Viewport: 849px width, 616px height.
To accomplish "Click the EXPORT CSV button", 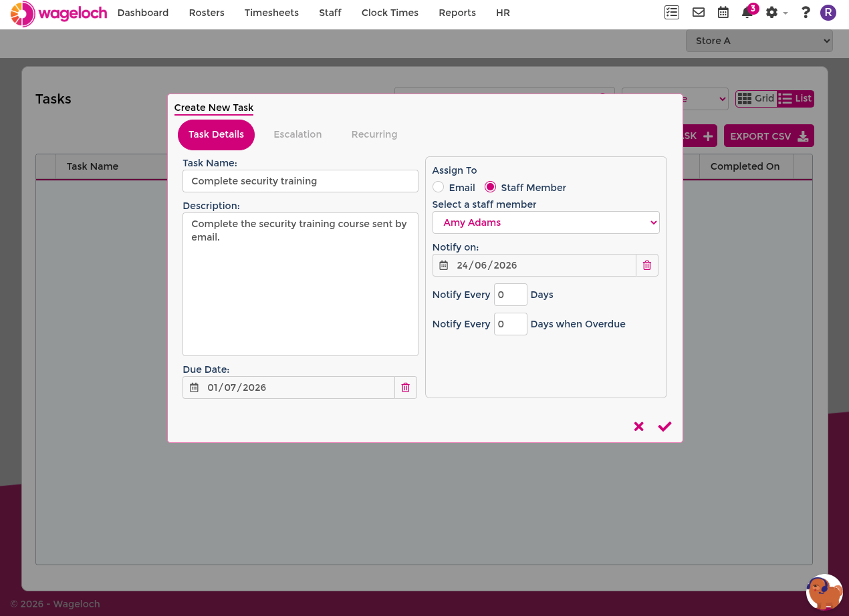I will [x=769, y=136].
